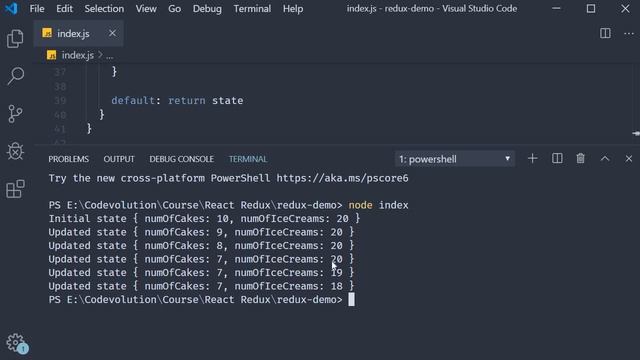Open the Source Control view
640x360 pixels.
[x=15, y=113]
